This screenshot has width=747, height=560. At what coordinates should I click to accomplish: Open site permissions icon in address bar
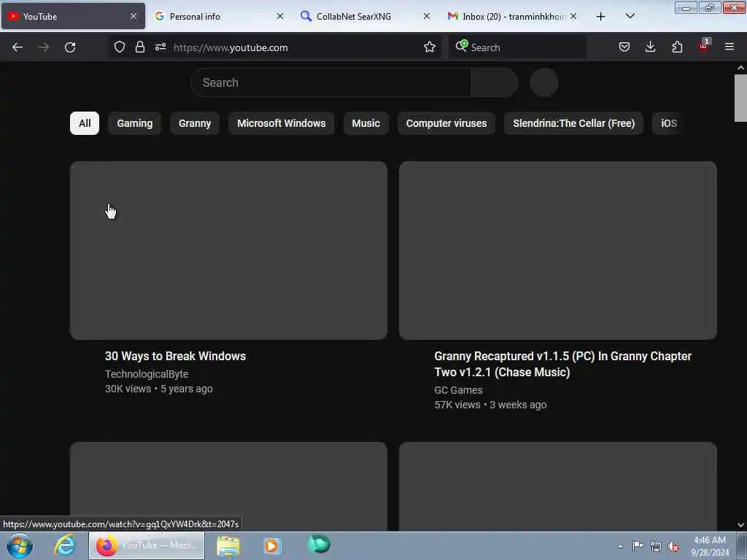160,47
